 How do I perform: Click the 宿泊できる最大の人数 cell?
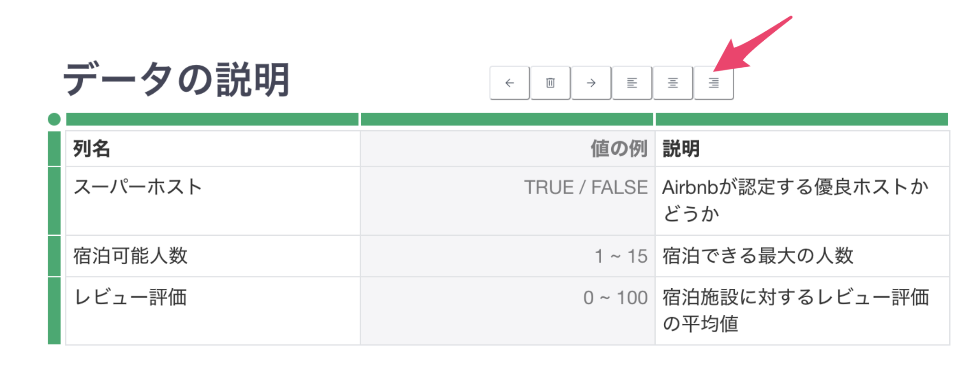click(802, 256)
